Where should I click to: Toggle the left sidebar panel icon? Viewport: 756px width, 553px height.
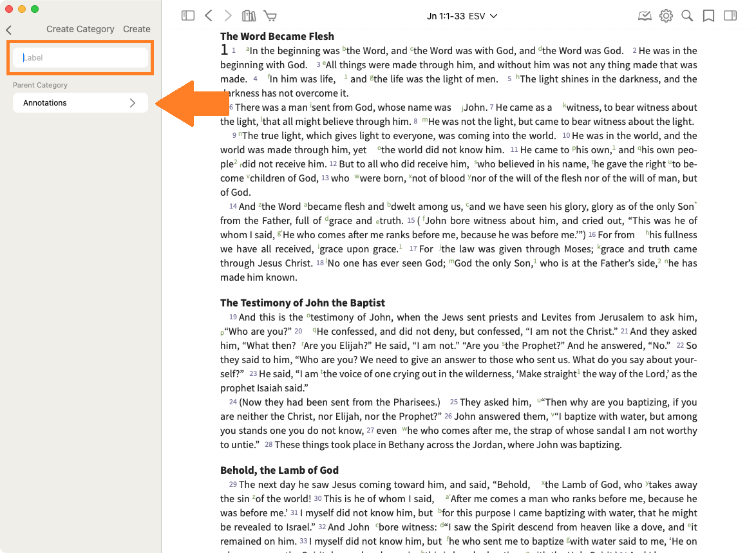pyautogui.click(x=188, y=15)
